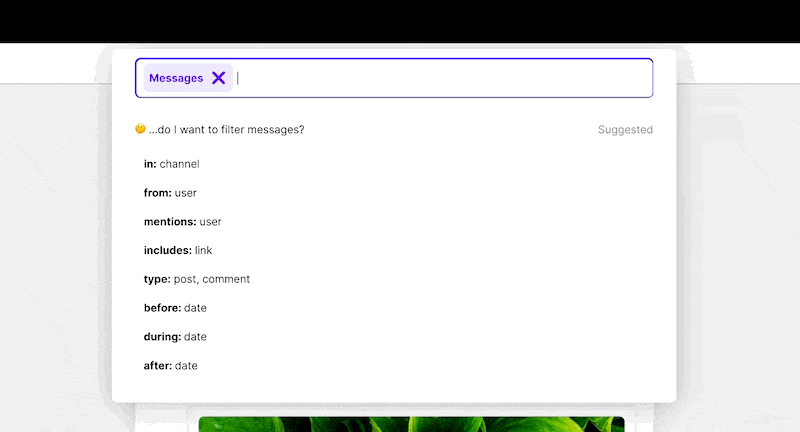
Task: Click the thinking face emoji
Action: [x=140, y=129]
